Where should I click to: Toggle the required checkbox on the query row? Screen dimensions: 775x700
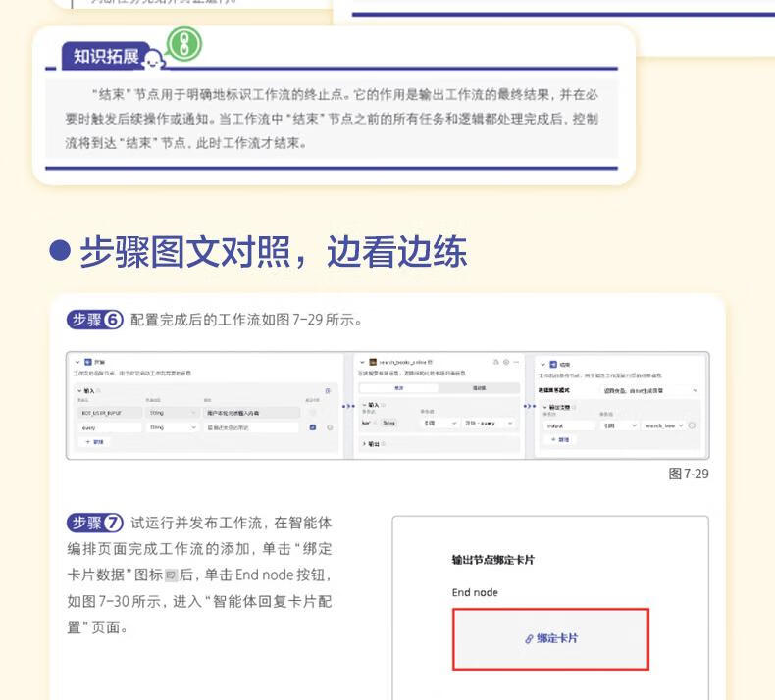313,427
